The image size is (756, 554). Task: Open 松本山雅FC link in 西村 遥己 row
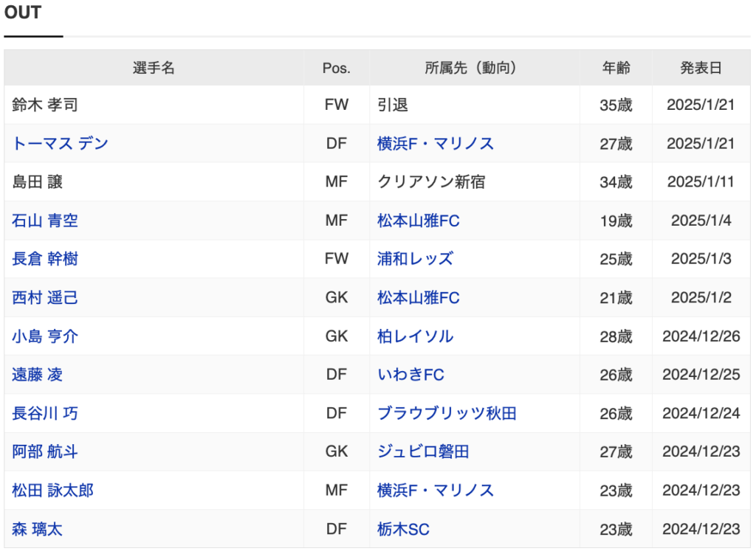click(x=418, y=298)
